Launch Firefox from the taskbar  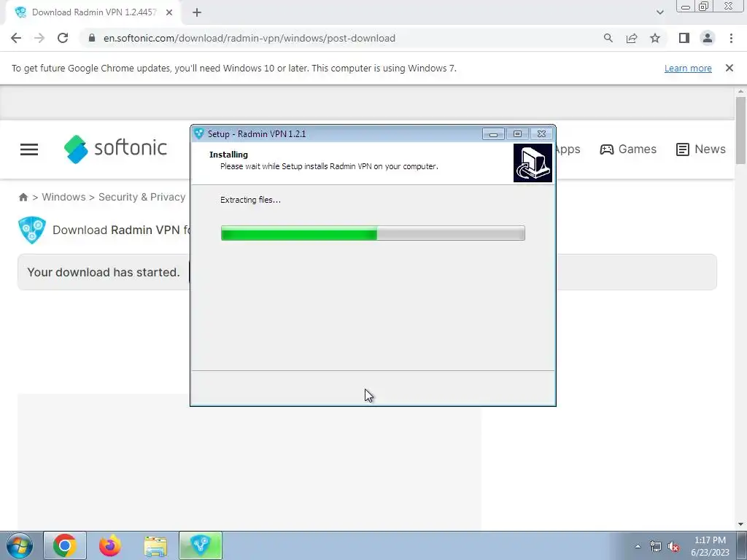click(110, 545)
